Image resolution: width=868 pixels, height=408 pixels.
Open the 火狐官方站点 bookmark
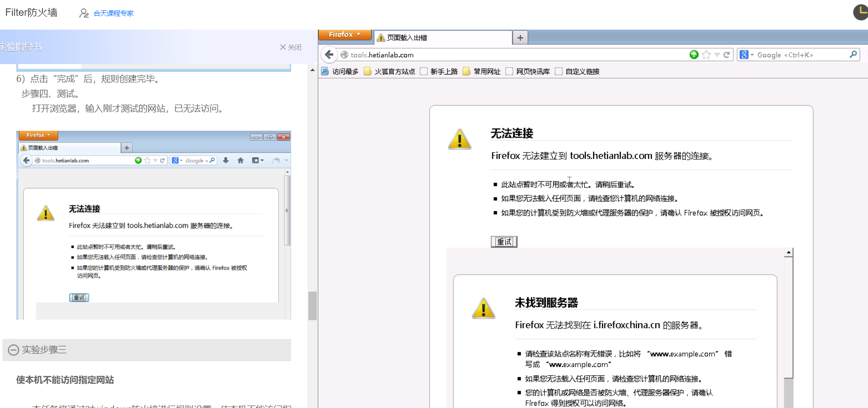pos(389,72)
